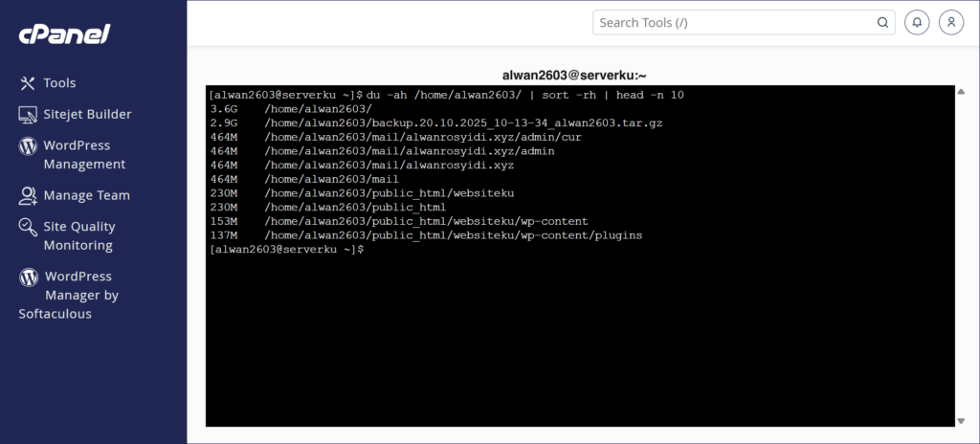Click the line ending in /public_html
The width and height of the screenshot is (980, 444).
pyautogui.click(x=328, y=209)
